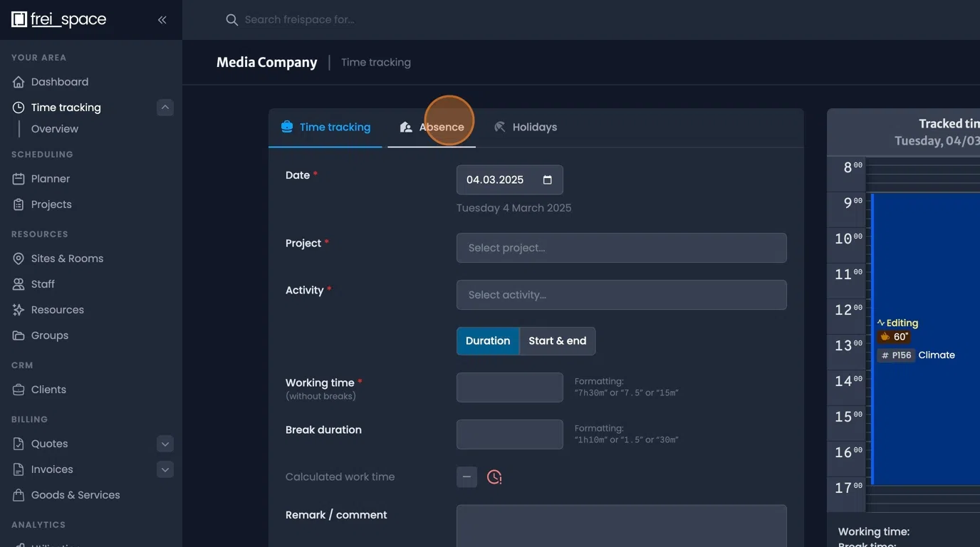Open the Staff section
The height and width of the screenshot is (547, 980).
[43, 284]
